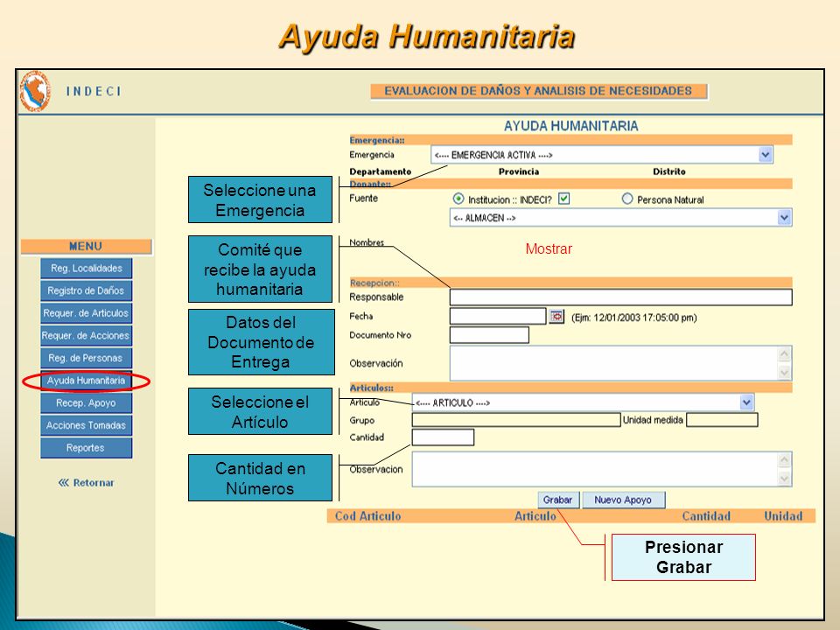Select Reg. de Personas in menu
Screen dimensions: 840x630
point(87,358)
